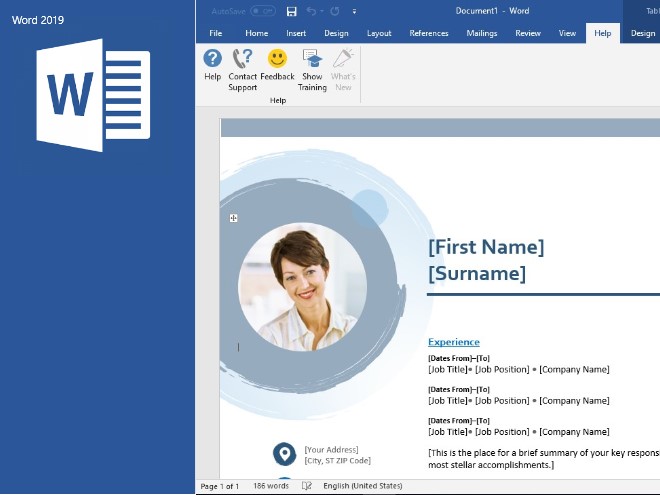Viewport: 660px width, 495px height.
Task: Click the 186 words count indicator
Action: tap(271, 486)
